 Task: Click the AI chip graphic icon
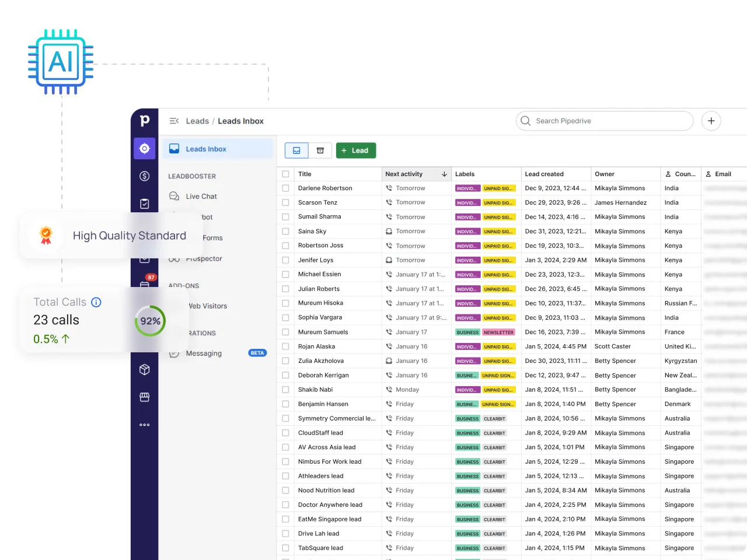point(61,62)
